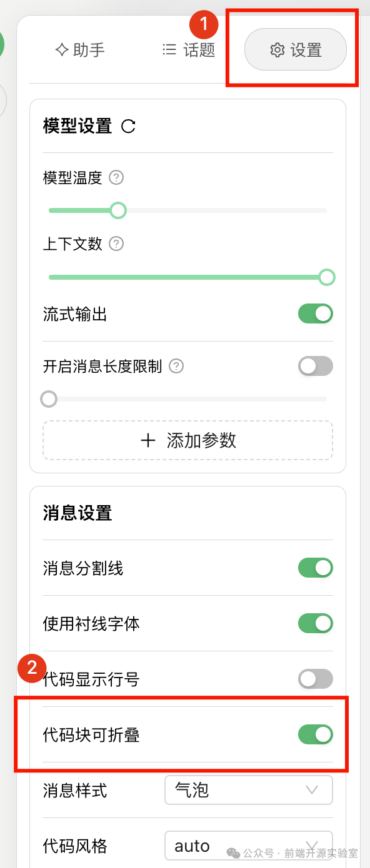Click the sparkle icon of 助手 tab
Viewport: 370px width, 868px height.
[61, 49]
